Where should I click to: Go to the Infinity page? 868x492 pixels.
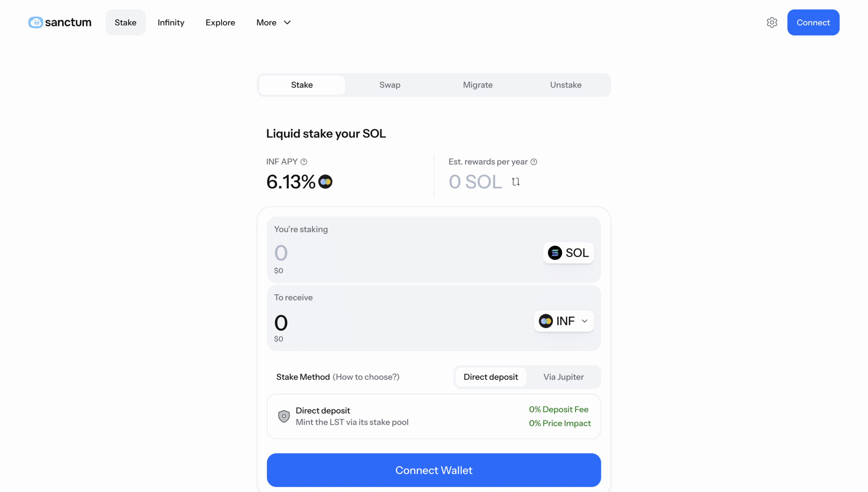171,22
